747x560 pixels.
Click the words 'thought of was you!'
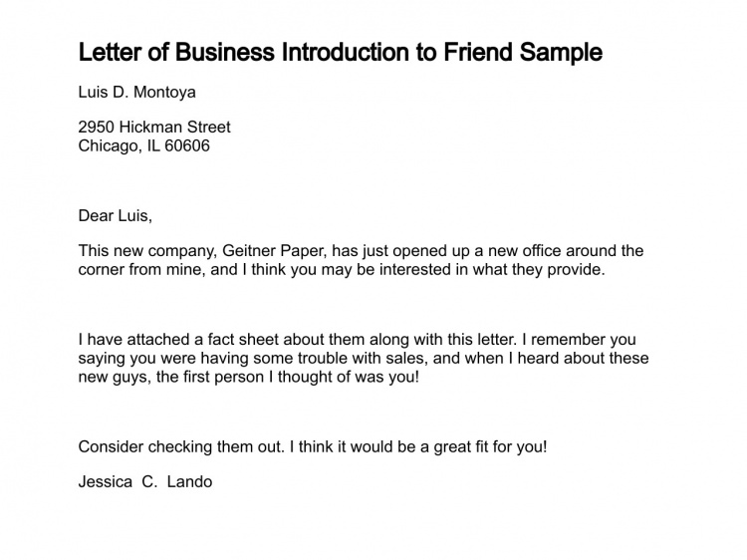(x=349, y=377)
